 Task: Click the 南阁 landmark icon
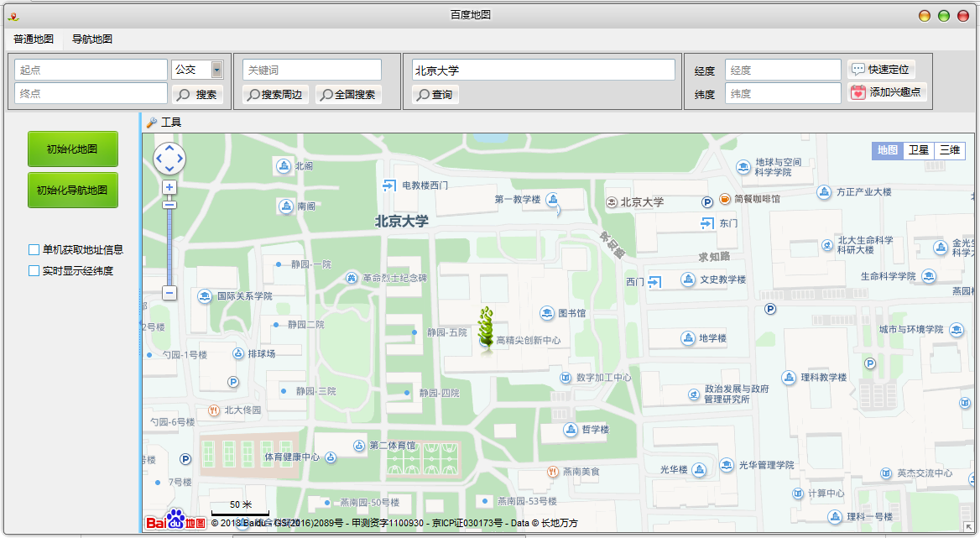click(x=286, y=206)
